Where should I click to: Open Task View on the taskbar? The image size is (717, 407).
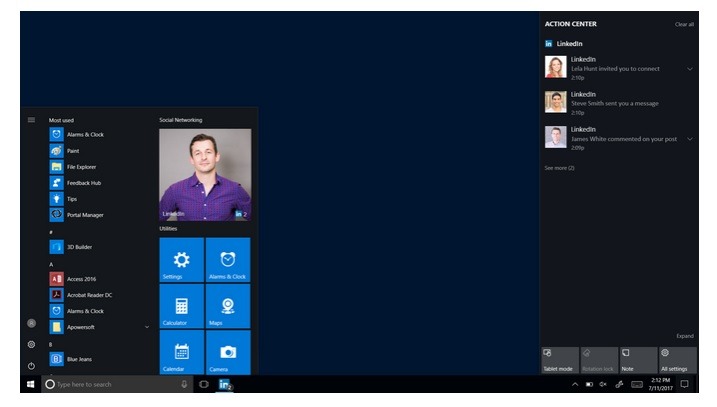[x=204, y=384]
